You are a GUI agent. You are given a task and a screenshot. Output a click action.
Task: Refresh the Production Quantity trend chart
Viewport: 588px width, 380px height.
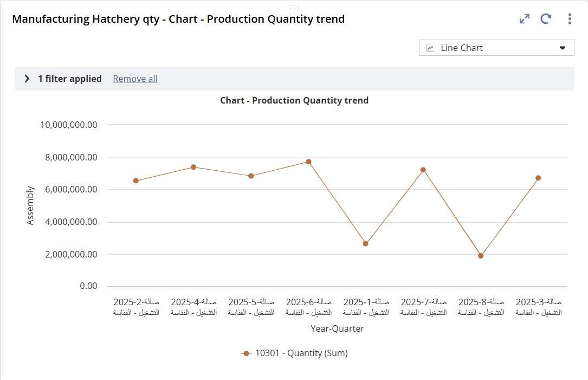(x=546, y=19)
